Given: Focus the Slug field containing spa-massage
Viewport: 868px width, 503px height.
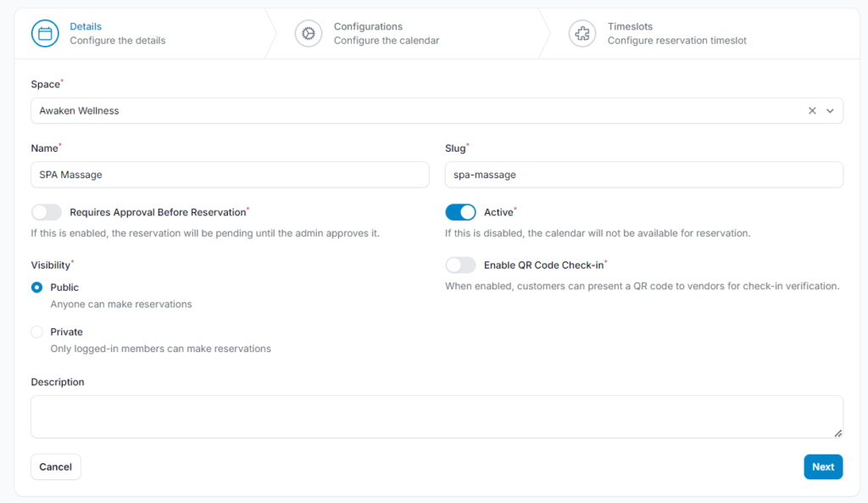Looking at the screenshot, I should pyautogui.click(x=644, y=175).
